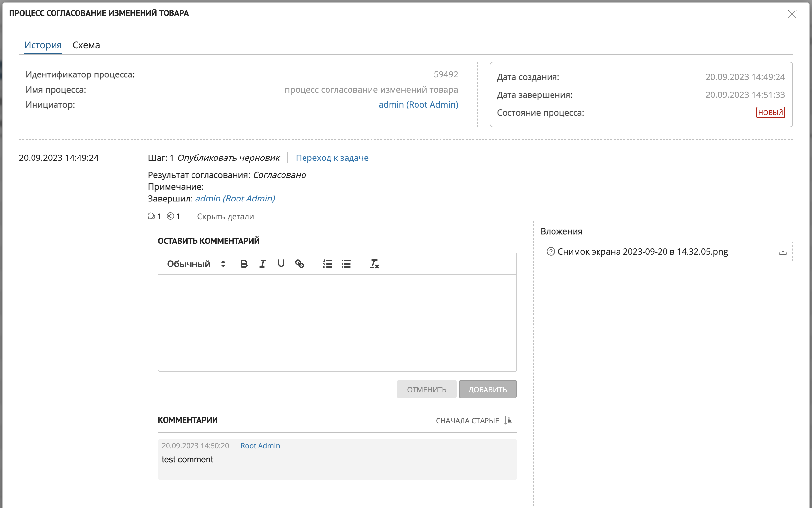
Task: Click the comments count bubble icon
Action: tap(151, 216)
